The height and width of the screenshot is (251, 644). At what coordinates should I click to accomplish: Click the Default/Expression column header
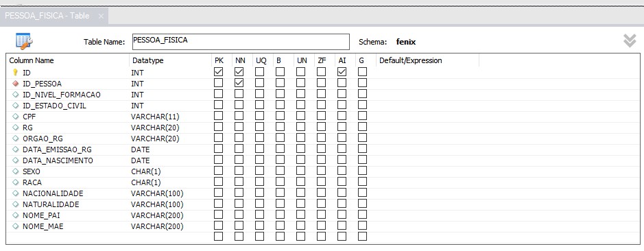pyautogui.click(x=411, y=60)
